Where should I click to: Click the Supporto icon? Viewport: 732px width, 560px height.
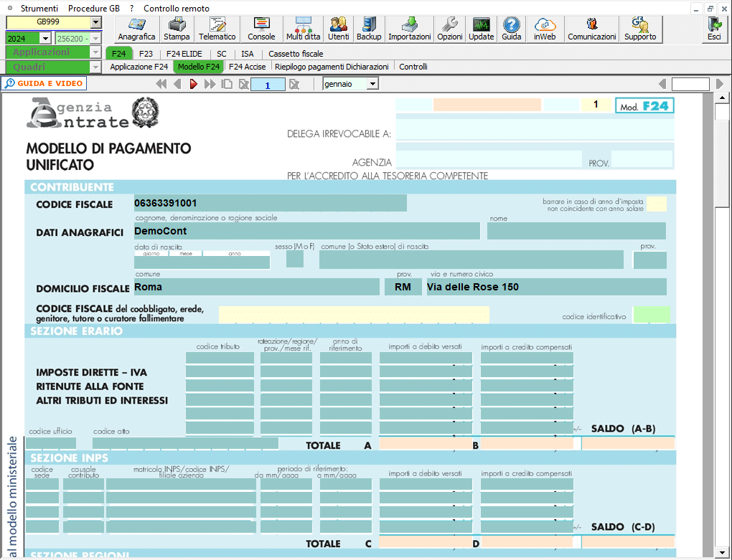coord(639,29)
